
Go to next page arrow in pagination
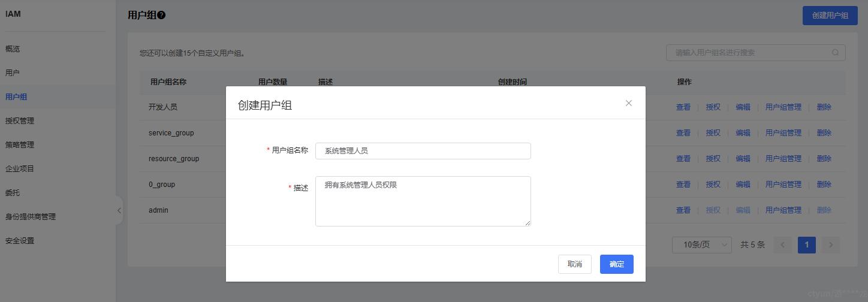(830, 244)
